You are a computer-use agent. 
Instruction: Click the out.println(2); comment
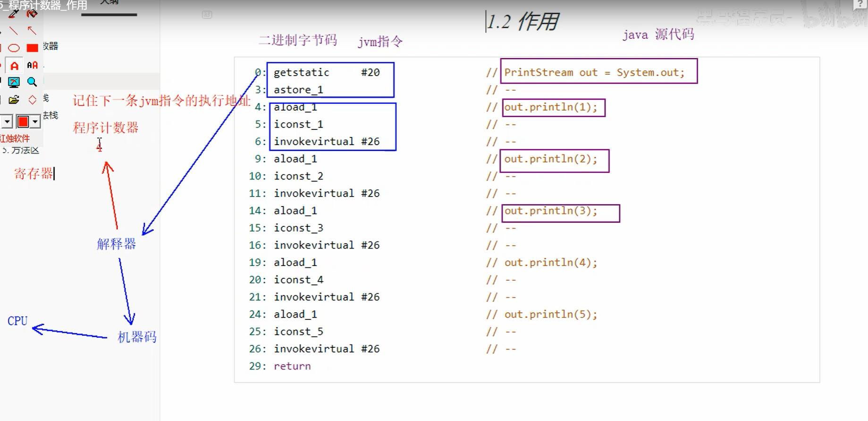(x=550, y=159)
